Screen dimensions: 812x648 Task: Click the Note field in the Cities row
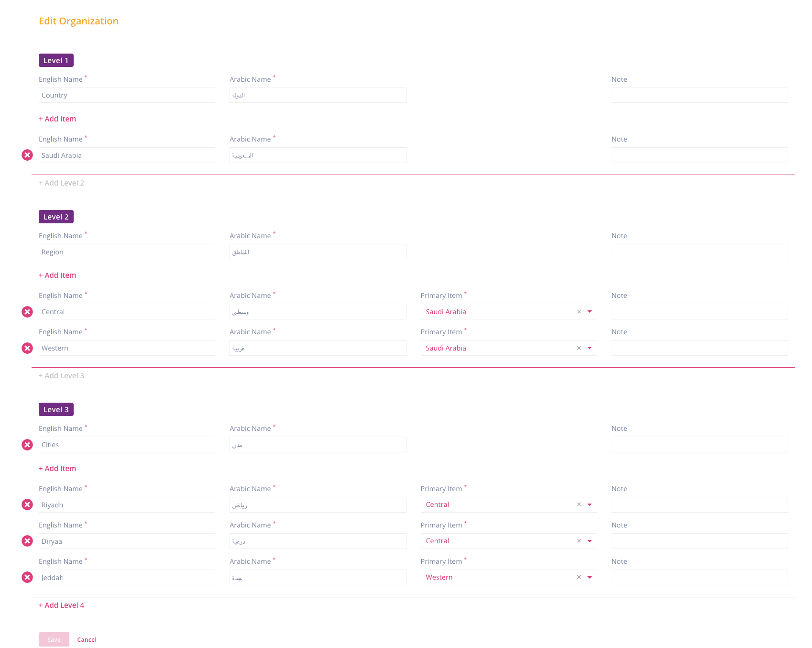700,445
